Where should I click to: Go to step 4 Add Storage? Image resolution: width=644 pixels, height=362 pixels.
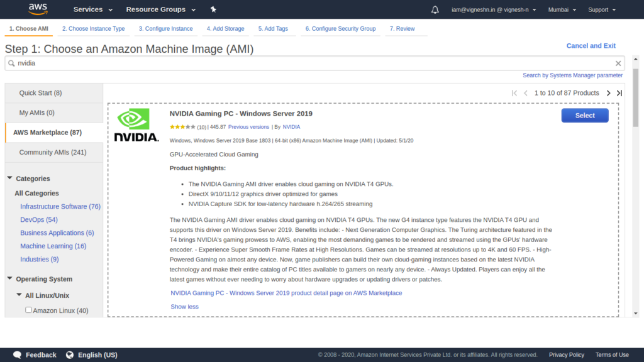[226, 29]
